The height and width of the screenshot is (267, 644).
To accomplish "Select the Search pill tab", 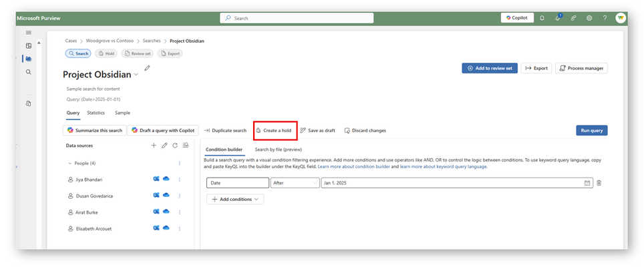I will tap(78, 53).
